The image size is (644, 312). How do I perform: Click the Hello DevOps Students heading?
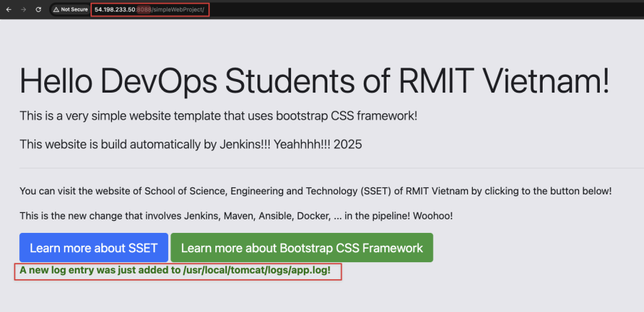pyautogui.click(x=315, y=81)
